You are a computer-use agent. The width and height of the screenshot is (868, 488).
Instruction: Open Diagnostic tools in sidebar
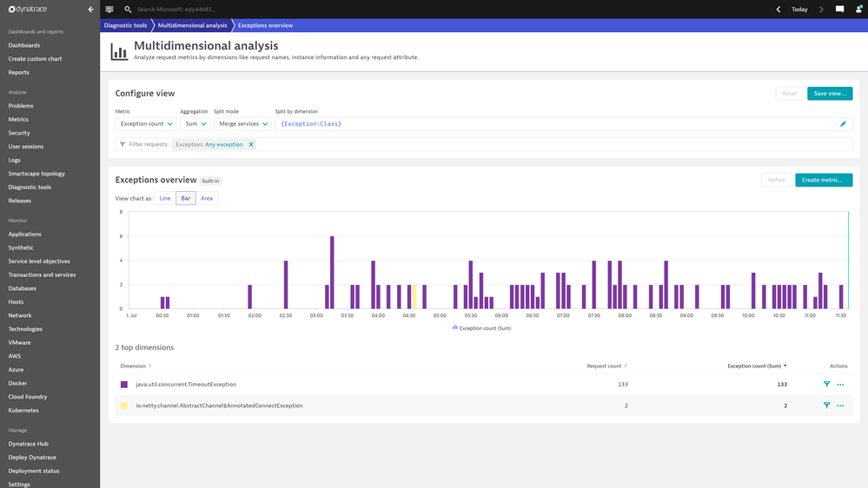pyautogui.click(x=30, y=187)
